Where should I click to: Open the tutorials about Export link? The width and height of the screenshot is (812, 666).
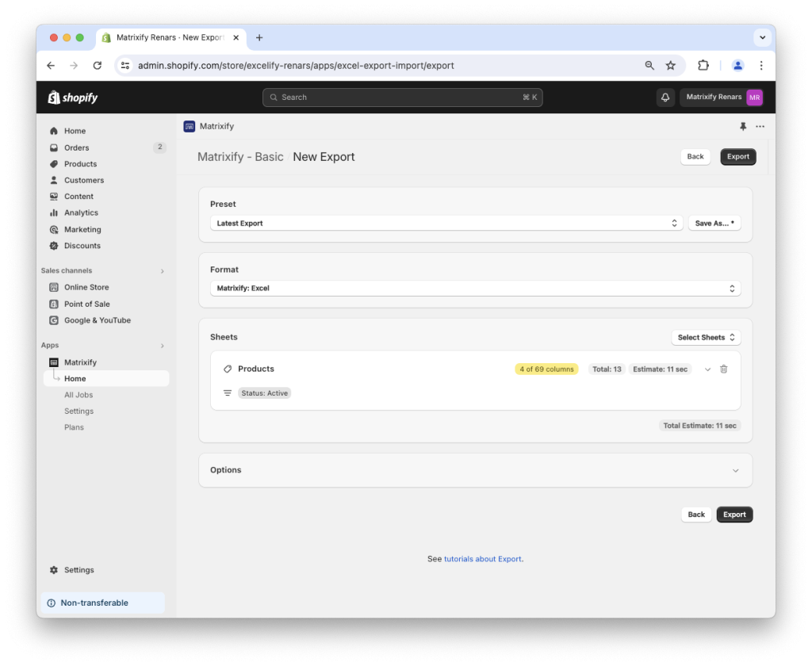pos(483,558)
